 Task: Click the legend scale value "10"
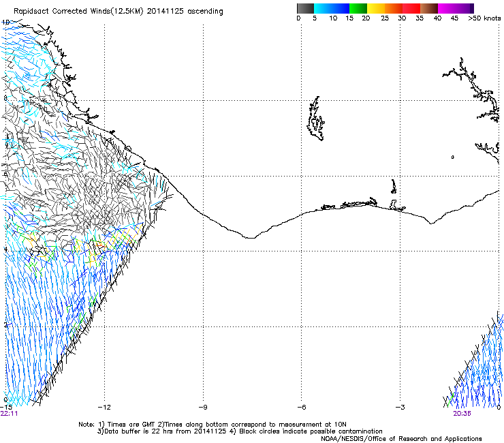(x=333, y=18)
